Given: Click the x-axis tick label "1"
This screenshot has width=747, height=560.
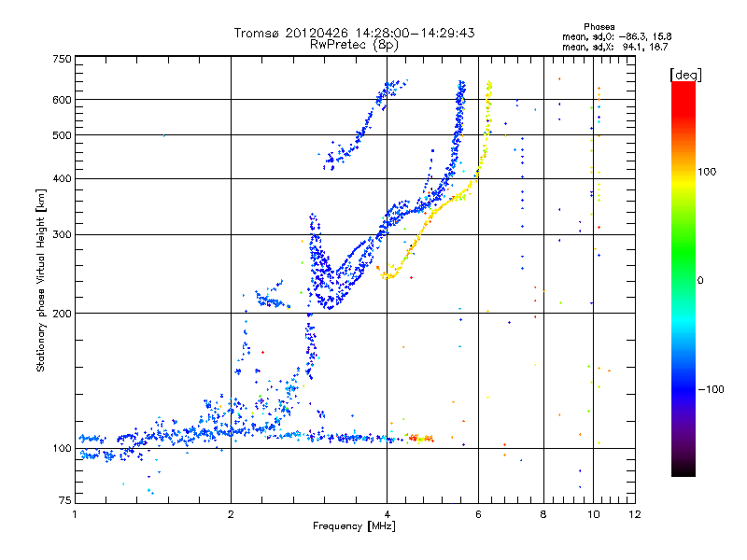Looking at the screenshot, I should pos(75,514).
